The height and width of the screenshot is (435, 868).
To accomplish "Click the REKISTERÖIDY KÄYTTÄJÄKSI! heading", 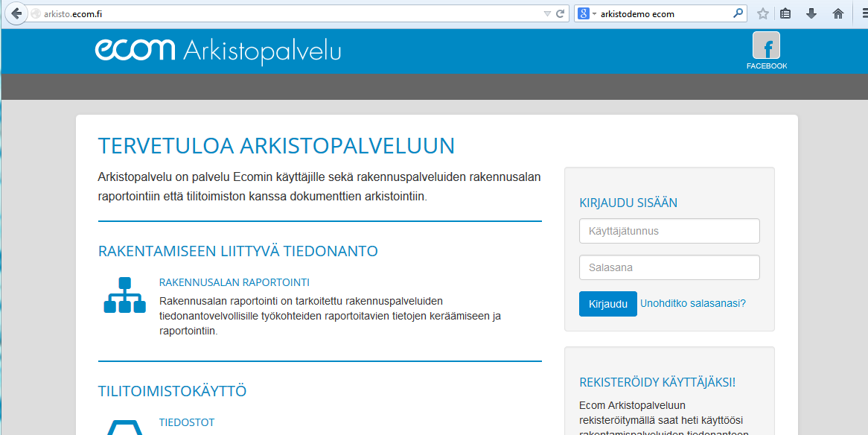I will [657, 382].
